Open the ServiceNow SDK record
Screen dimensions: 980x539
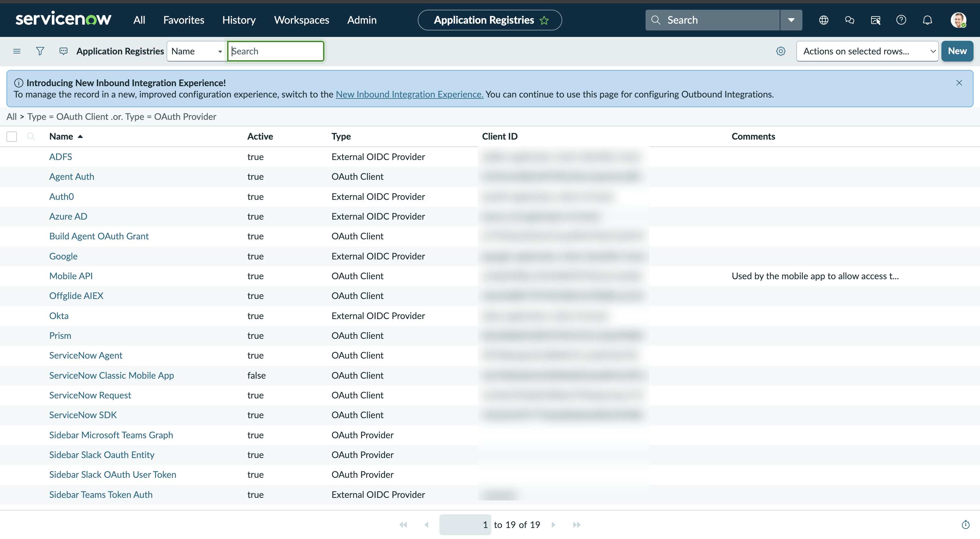83,415
